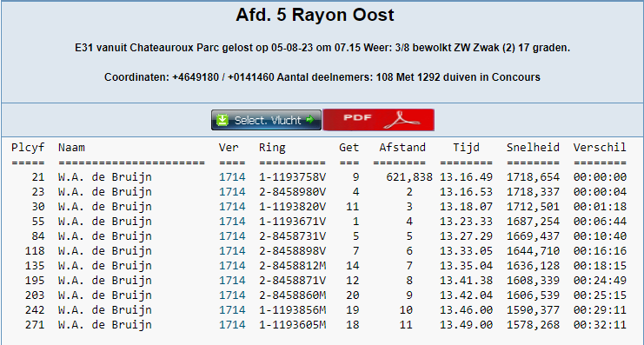
Task: Open Ver link 1714 in placement 118 row
Action: 232,251
